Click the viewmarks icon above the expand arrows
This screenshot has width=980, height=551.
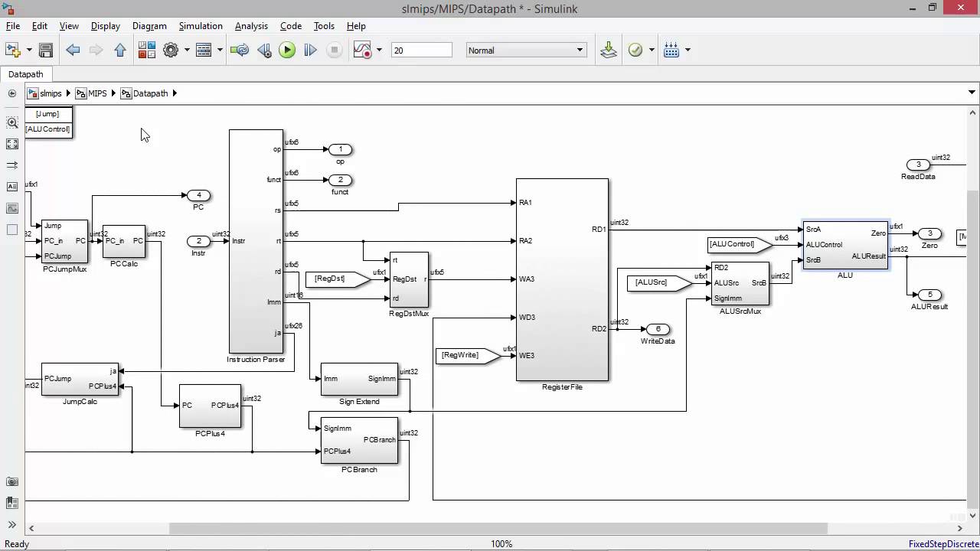12,503
